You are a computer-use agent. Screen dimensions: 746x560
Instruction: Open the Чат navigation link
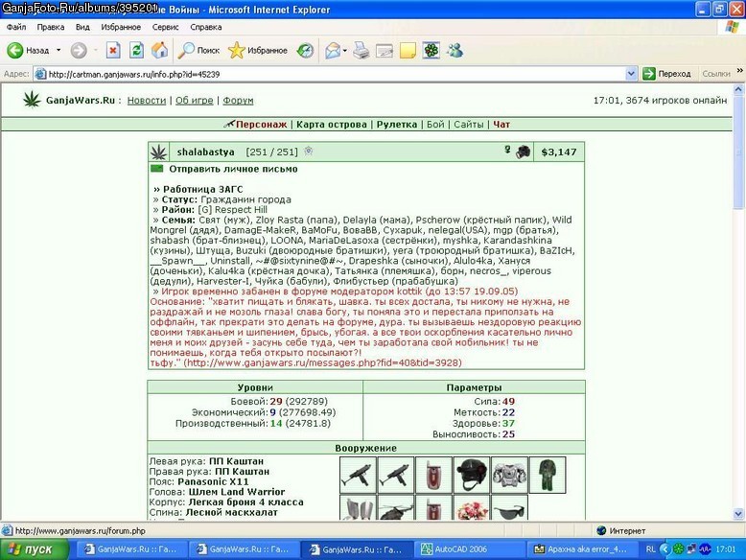click(501, 125)
